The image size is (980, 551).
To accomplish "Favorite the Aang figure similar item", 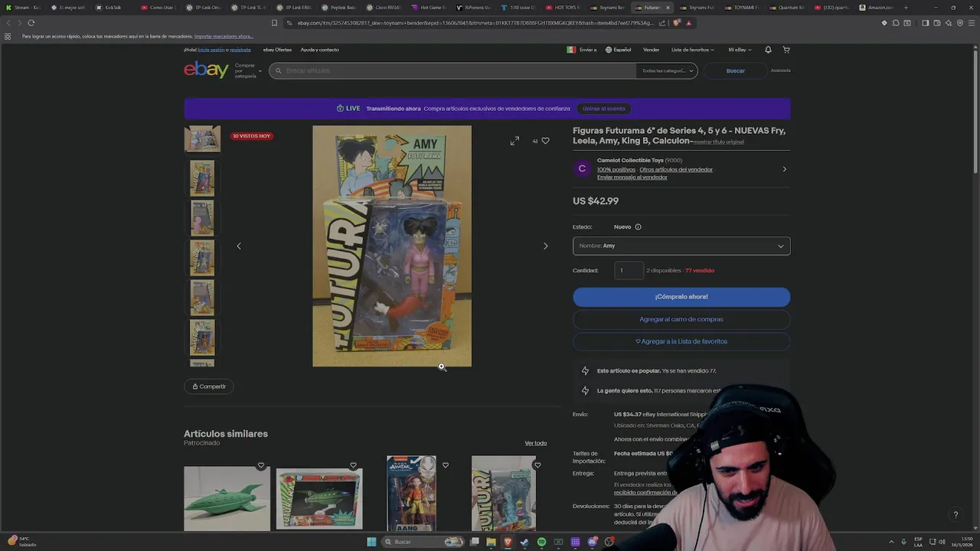I will 445,465.
